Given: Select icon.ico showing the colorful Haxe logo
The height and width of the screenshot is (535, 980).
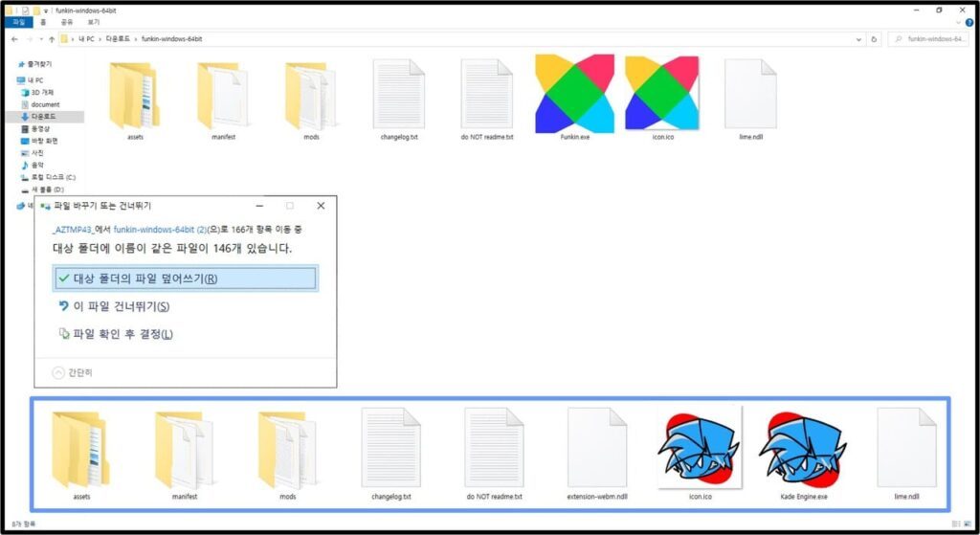Looking at the screenshot, I should [662, 98].
